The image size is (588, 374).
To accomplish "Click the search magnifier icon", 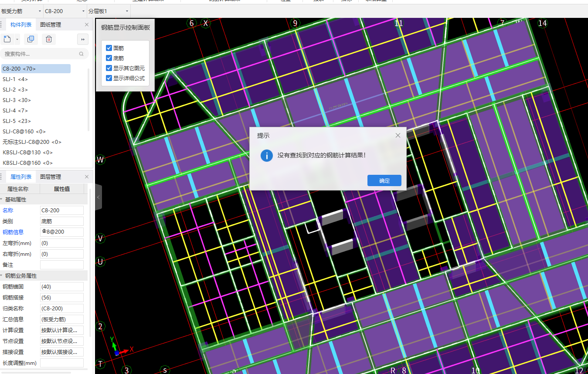I will click(x=82, y=54).
